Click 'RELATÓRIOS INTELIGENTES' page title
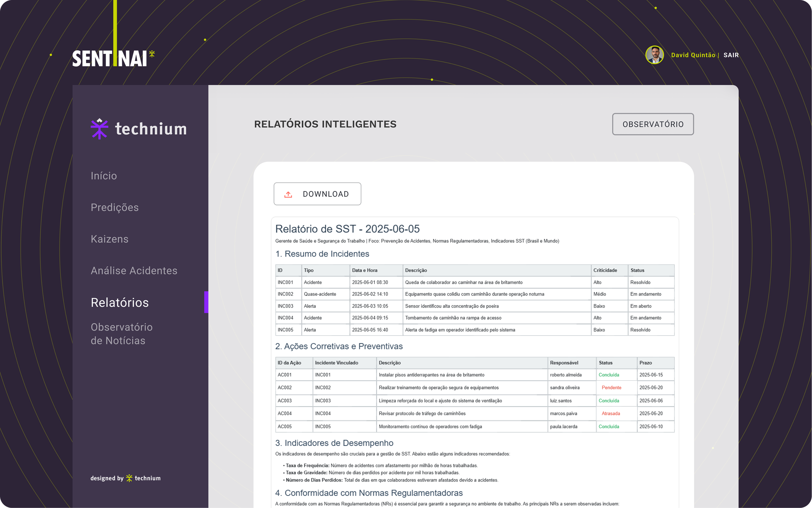This screenshot has height=508, width=812. click(x=325, y=124)
